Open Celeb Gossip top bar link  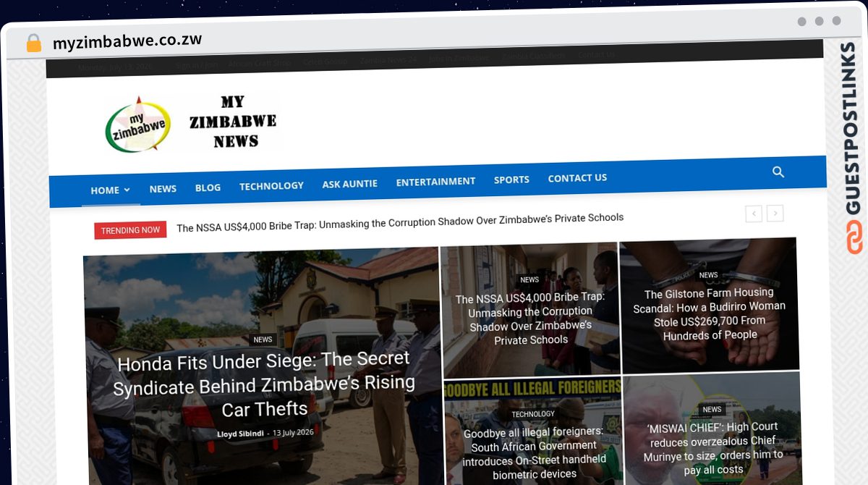(x=325, y=62)
